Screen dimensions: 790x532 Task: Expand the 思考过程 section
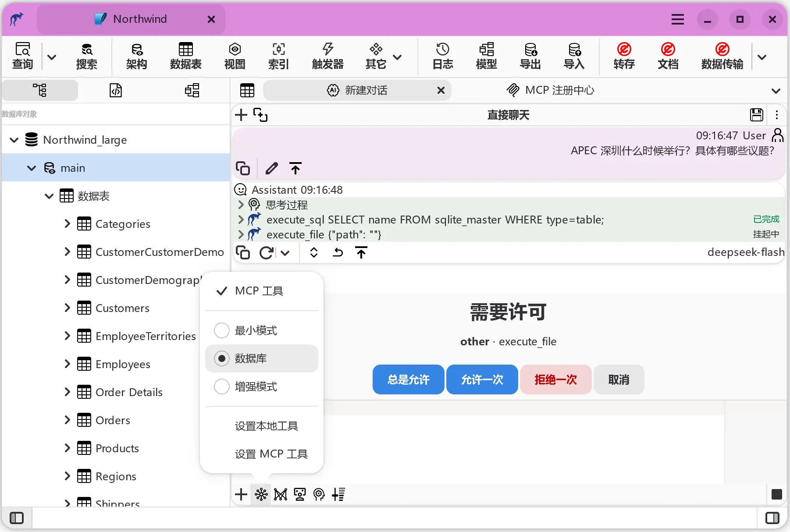click(x=241, y=205)
